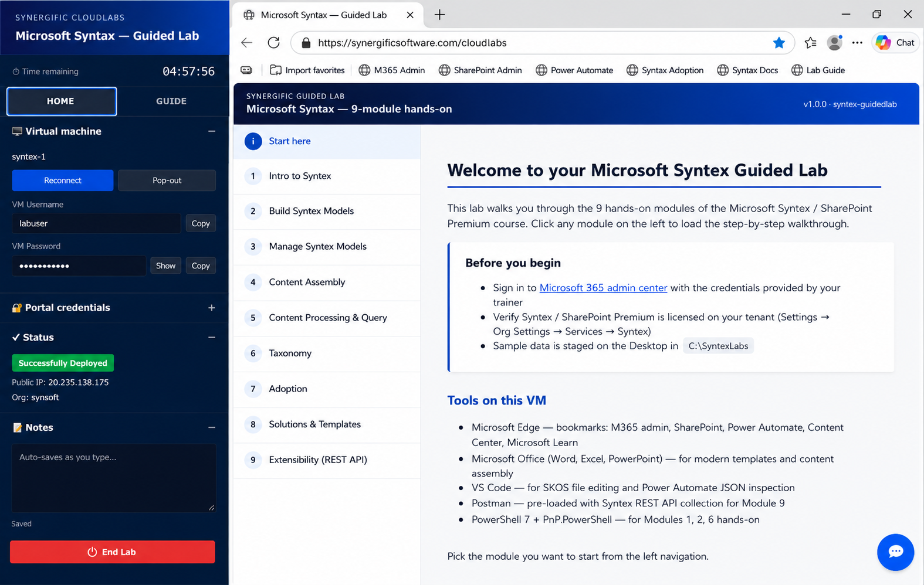This screenshot has height=585, width=924.
Task: Click the Pop-out button
Action: tap(167, 181)
